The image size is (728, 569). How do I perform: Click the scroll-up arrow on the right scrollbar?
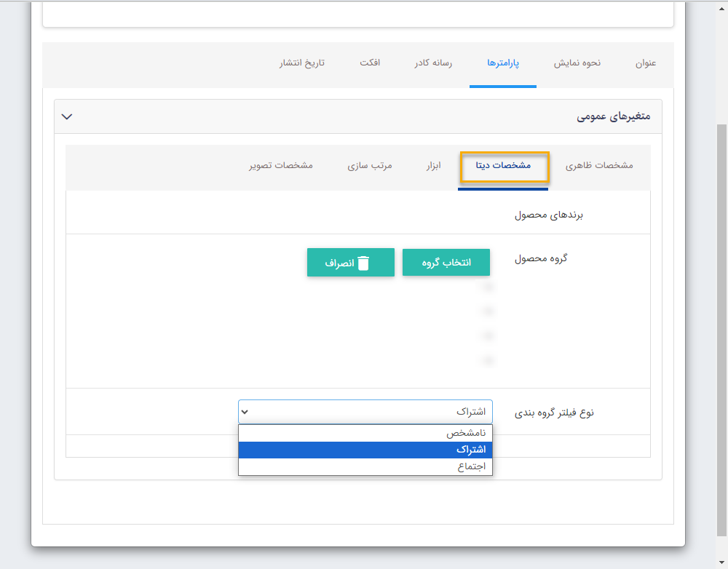click(x=721, y=7)
